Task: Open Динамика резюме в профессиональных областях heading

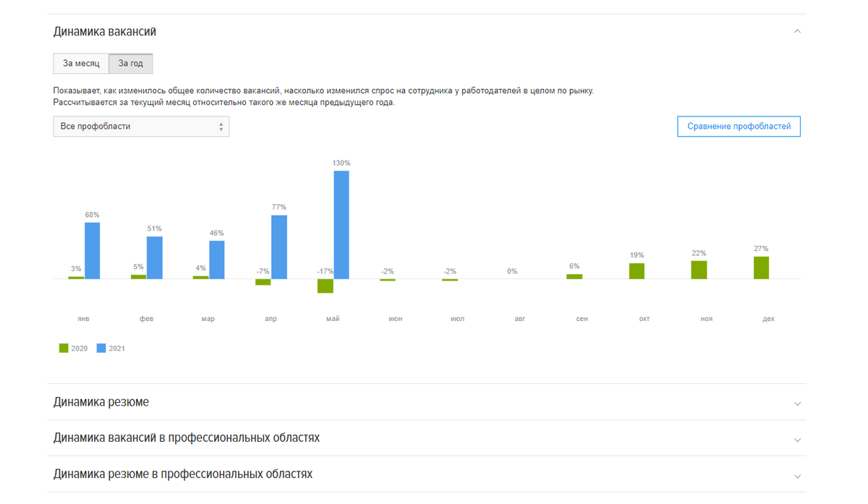Action: (183, 474)
